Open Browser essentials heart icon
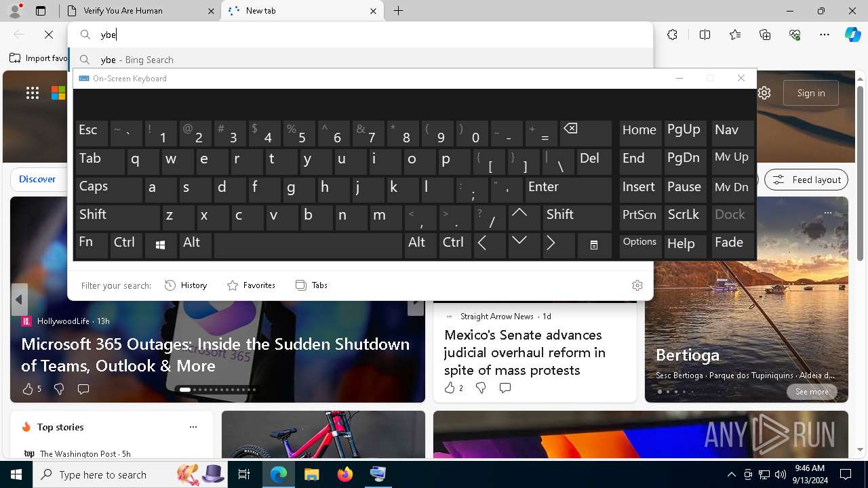868x488 pixels. (x=795, y=35)
